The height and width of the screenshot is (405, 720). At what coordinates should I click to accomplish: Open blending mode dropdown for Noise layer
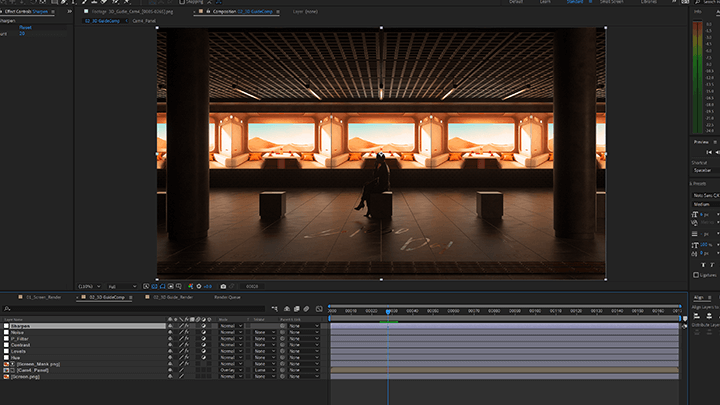(x=231, y=332)
